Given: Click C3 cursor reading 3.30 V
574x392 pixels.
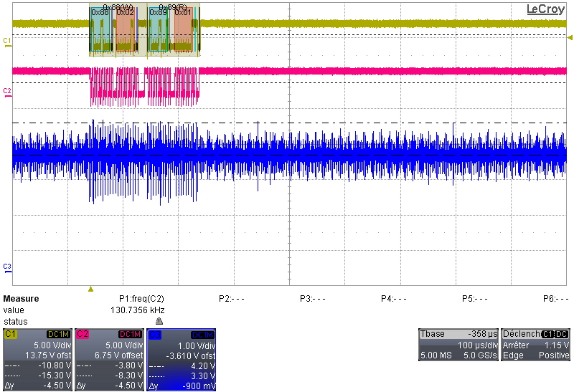Looking at the screenshot, I should coord(203,376).
